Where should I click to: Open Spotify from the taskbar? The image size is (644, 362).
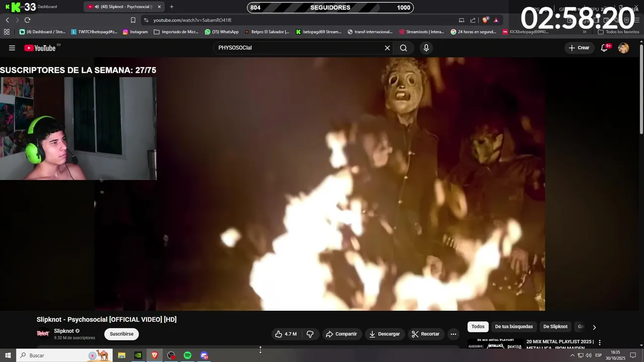click(x=187, y=355)
